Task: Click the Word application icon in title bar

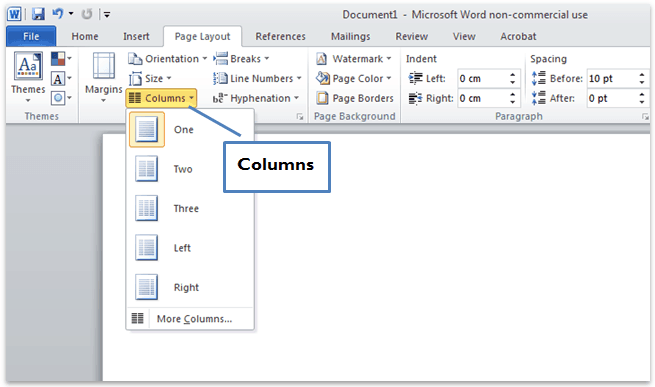Action: [x=14, y=14]
